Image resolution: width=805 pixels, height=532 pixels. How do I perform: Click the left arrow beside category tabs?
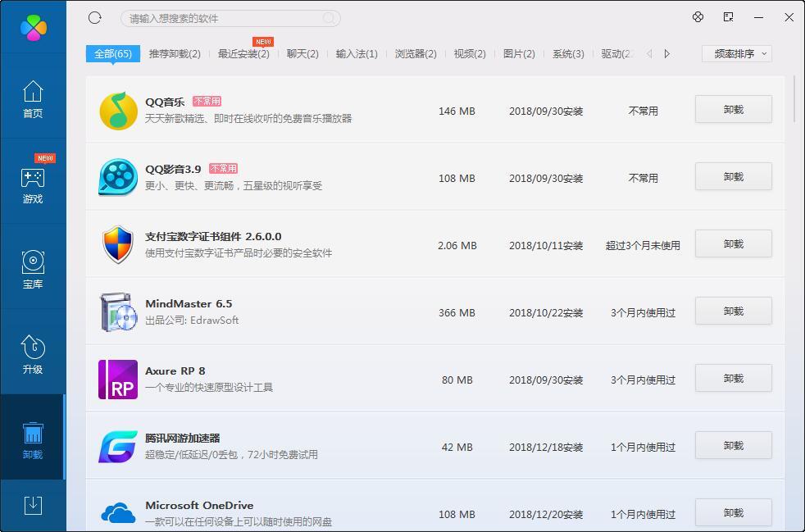point(648,52)
